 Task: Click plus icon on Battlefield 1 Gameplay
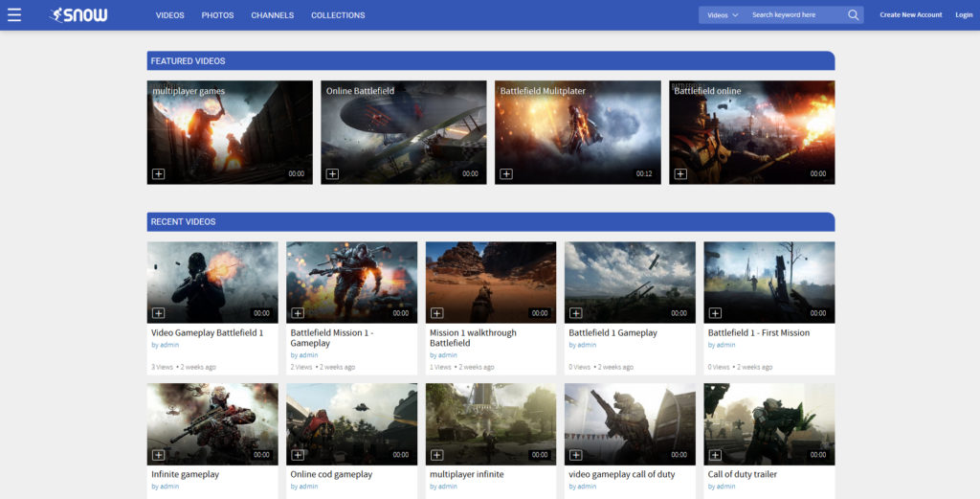pos(575,313)
